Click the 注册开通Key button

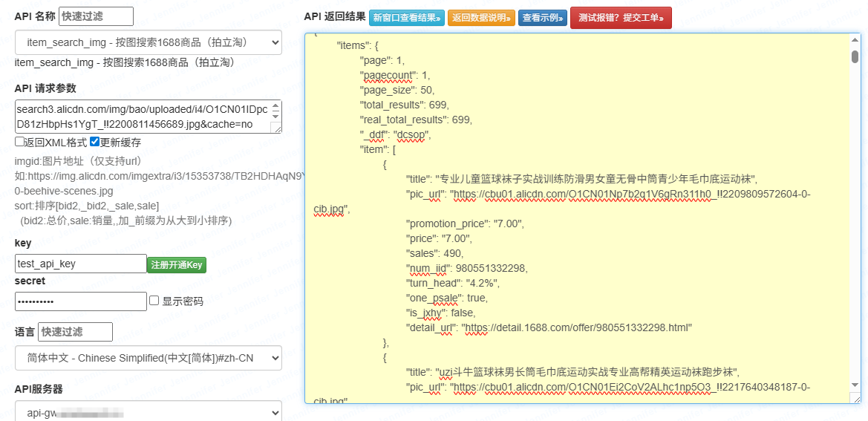tap(177, 265)
